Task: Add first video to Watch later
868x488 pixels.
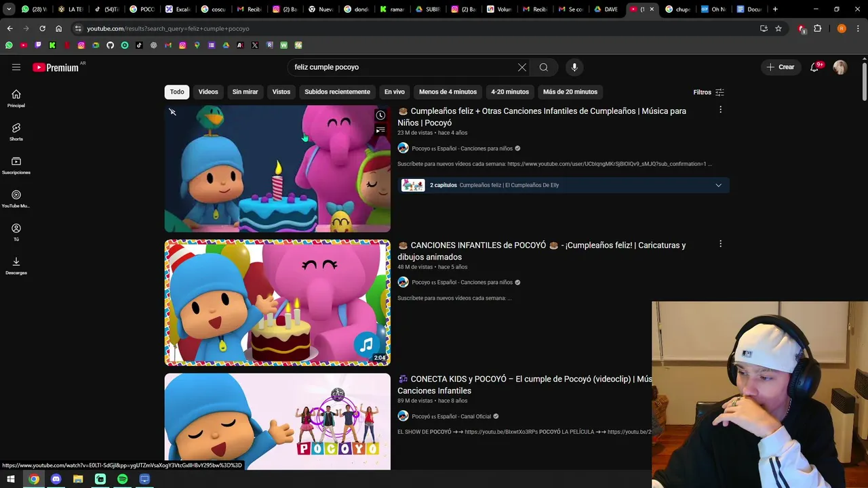Action: 380,115
